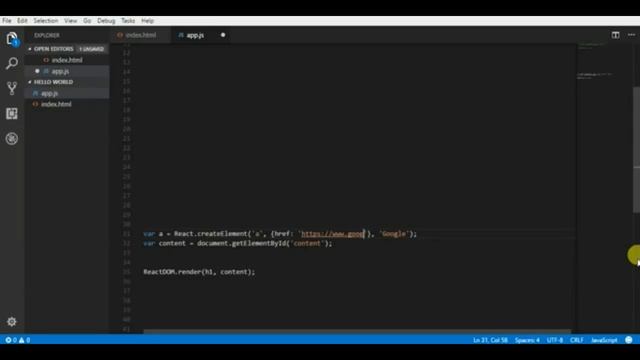640x360 pixels.
Task: Click the https://www.goog link in code
Action: [332, 234]
